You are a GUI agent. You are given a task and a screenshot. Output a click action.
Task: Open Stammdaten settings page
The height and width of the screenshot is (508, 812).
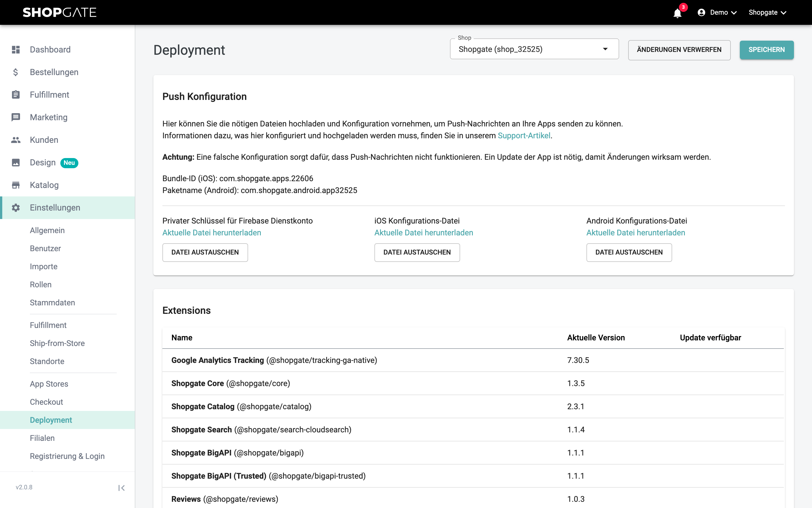(x=52, y=303)
